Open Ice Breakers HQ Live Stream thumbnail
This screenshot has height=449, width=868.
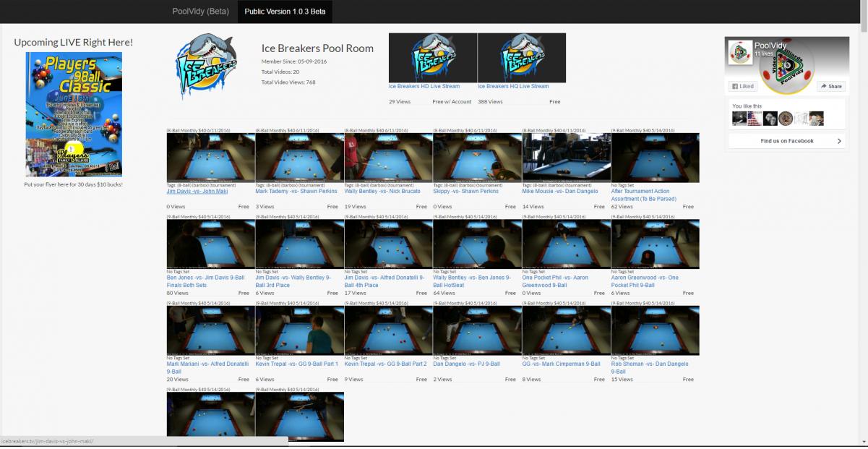pos(521,58)
